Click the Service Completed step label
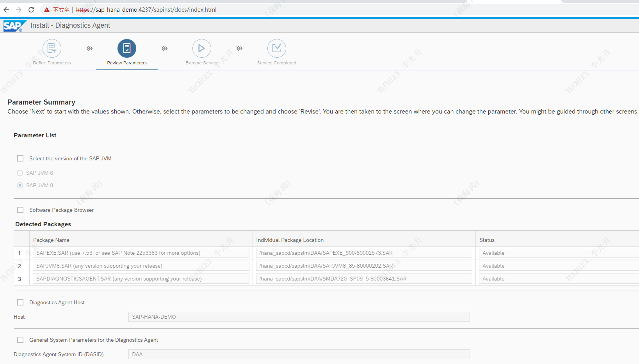Image resolution: width=639 pixels, height=364 pixels. click(x=277, y=63)
